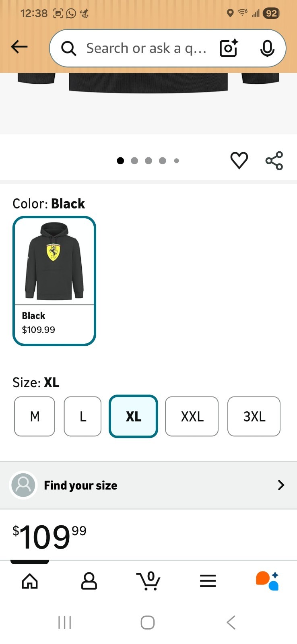Open the account profile tab
297x644 pixels.
point(89,581)
